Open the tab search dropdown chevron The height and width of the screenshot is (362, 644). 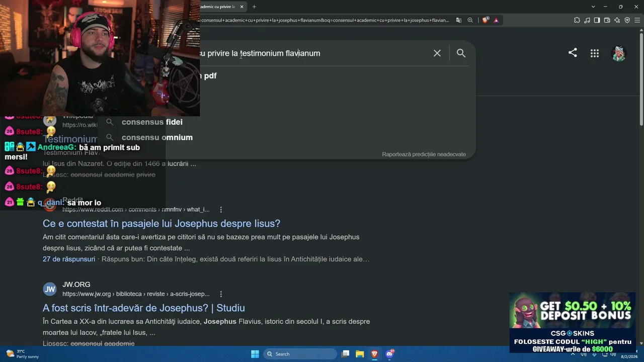[593, 7]
